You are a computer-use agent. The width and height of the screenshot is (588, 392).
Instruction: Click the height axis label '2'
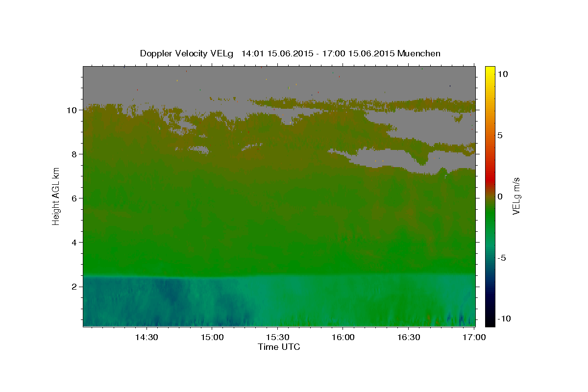74,287
